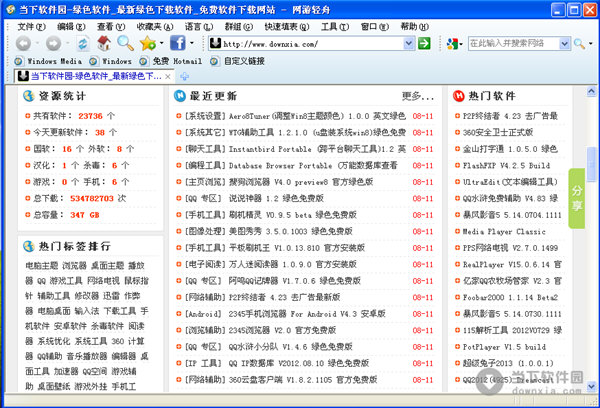Open the 收藏夹(A) menu
This screenshot has width=600, height=408.
click(155, 26)
